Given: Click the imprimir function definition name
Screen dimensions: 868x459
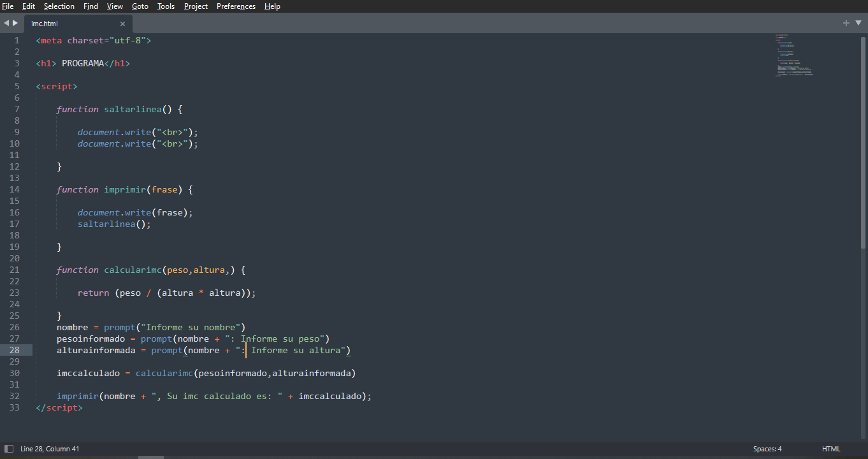Looking at the screenshot, I should pos(125,189).
